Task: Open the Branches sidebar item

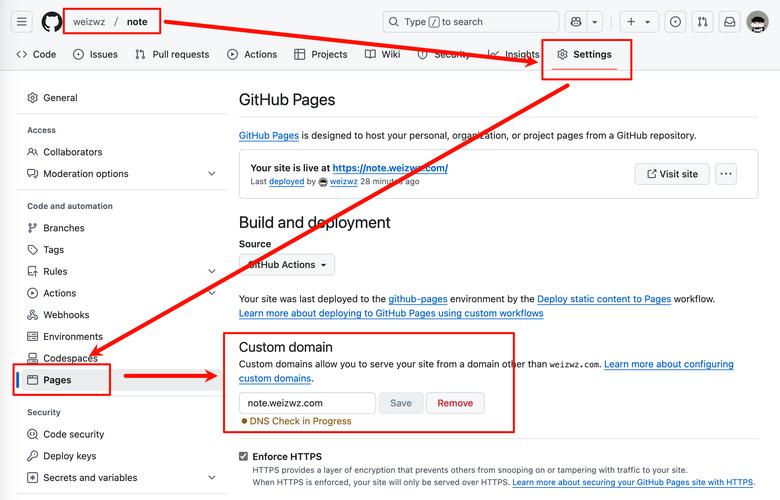Action: [63, 228]
